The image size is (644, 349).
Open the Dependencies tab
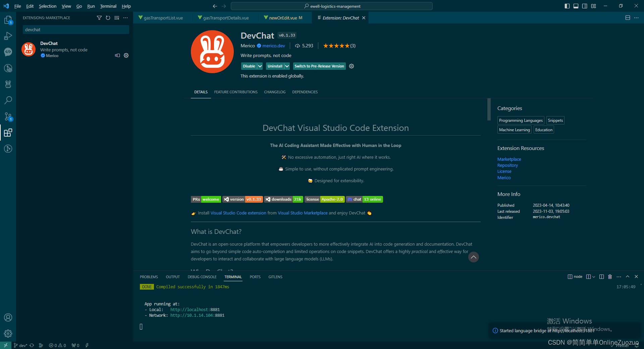[305, 92]
